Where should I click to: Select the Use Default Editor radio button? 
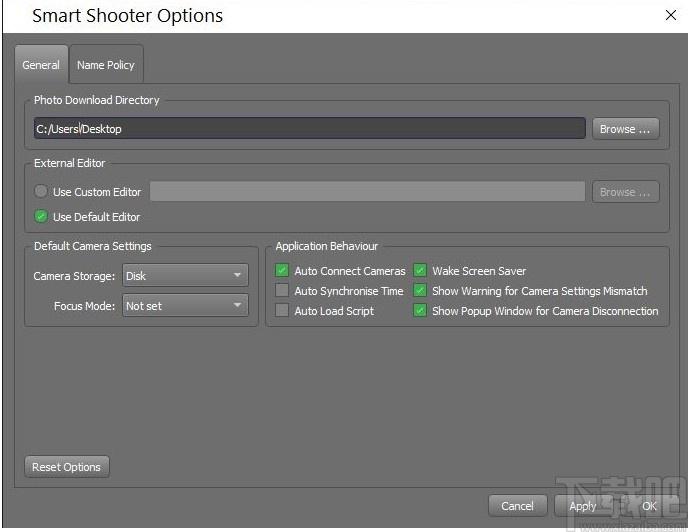[41, 217]
